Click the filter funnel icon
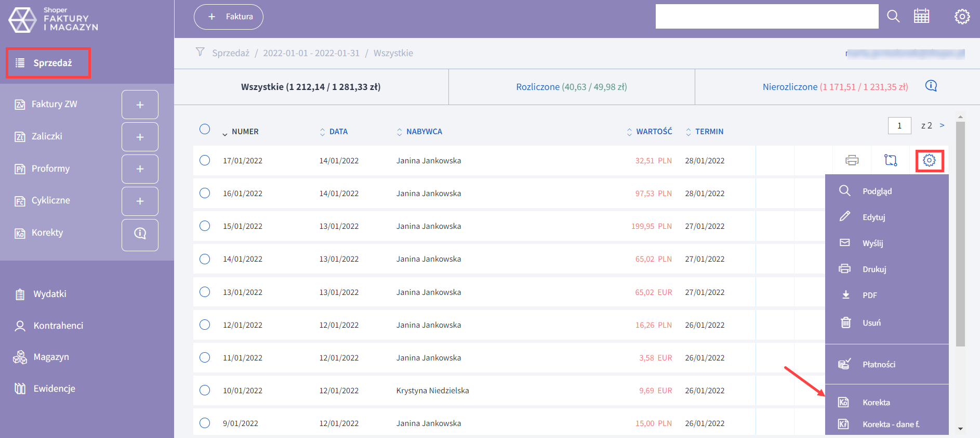 (x=200, y=52)
